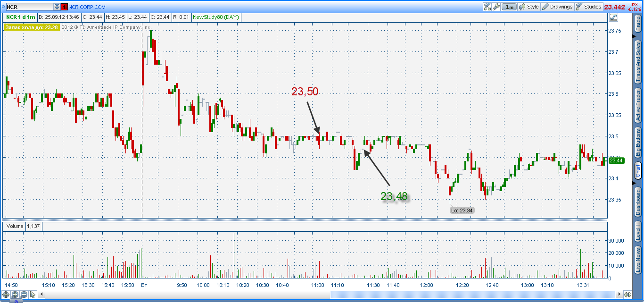644x303 pixels.
Task: Open the Drawings tools menu
Action: pos(557,7)
